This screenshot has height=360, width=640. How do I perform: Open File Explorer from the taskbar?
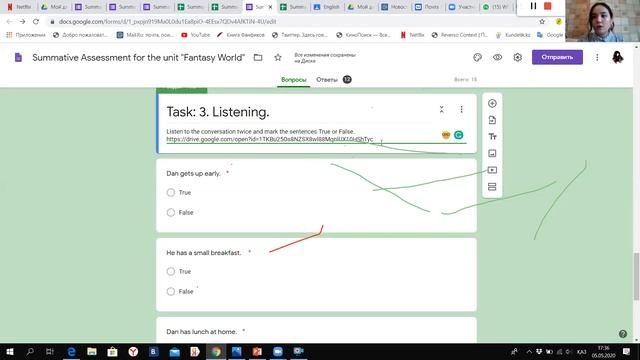pos(92,351)
